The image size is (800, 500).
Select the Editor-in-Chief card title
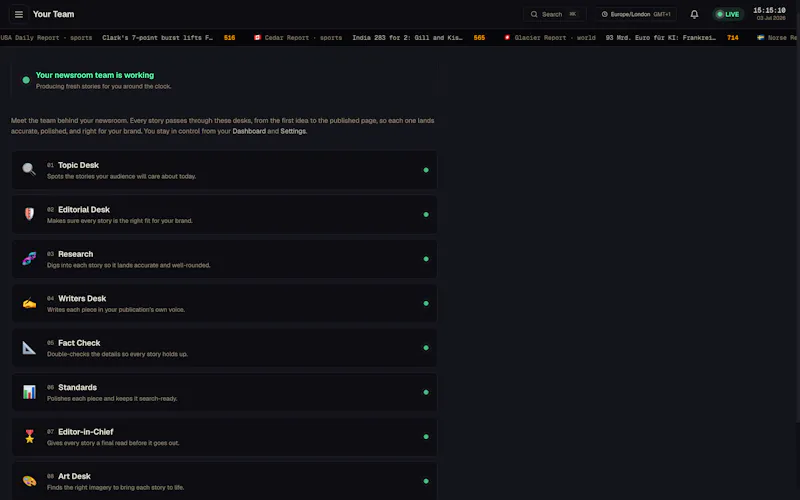(86, 431)
